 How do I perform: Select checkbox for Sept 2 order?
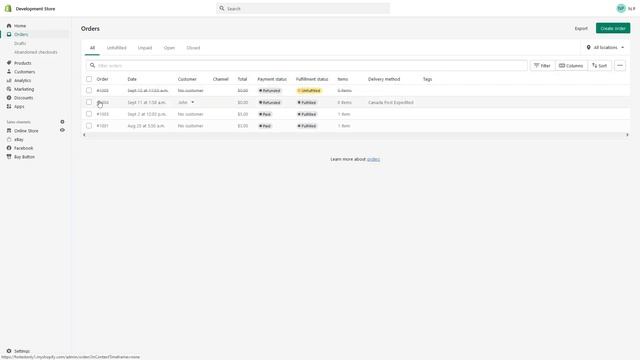tap(89, 114)
